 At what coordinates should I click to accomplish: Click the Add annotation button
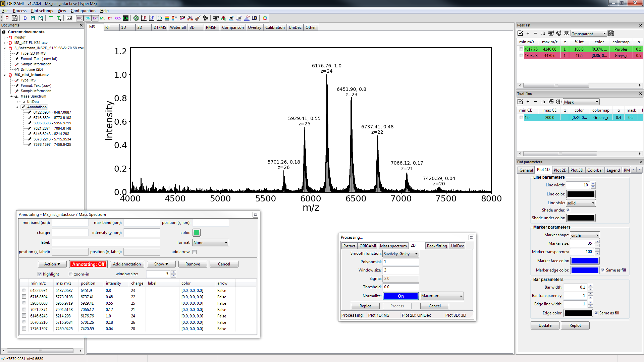tap(127, 264)
